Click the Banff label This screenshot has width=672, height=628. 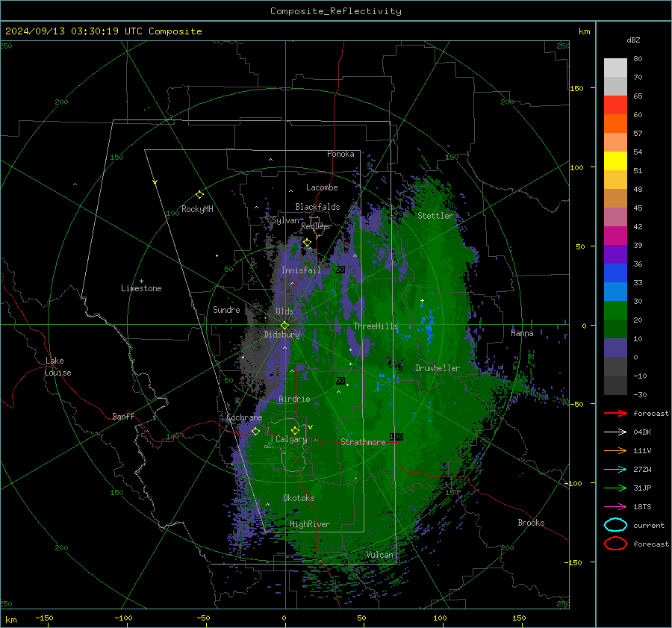pos(123,417)
